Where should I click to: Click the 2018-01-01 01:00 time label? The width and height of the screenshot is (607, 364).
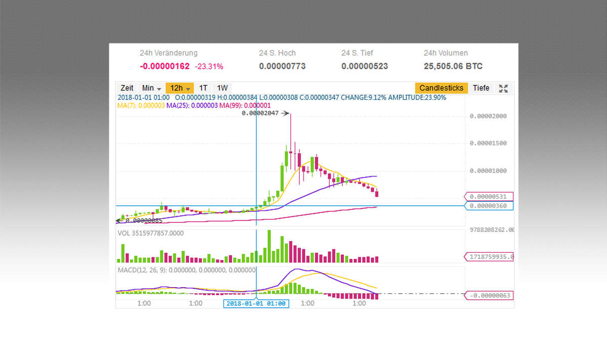[256, 304]
